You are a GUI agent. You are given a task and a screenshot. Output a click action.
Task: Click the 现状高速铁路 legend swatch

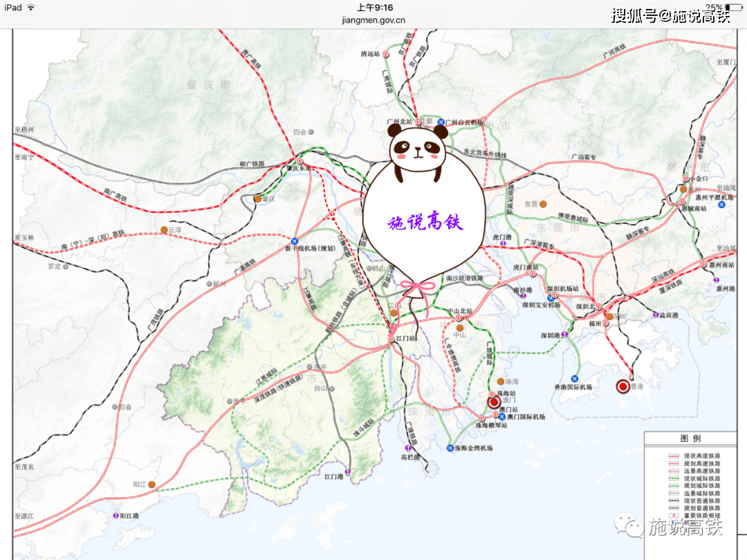click(674, 458)
